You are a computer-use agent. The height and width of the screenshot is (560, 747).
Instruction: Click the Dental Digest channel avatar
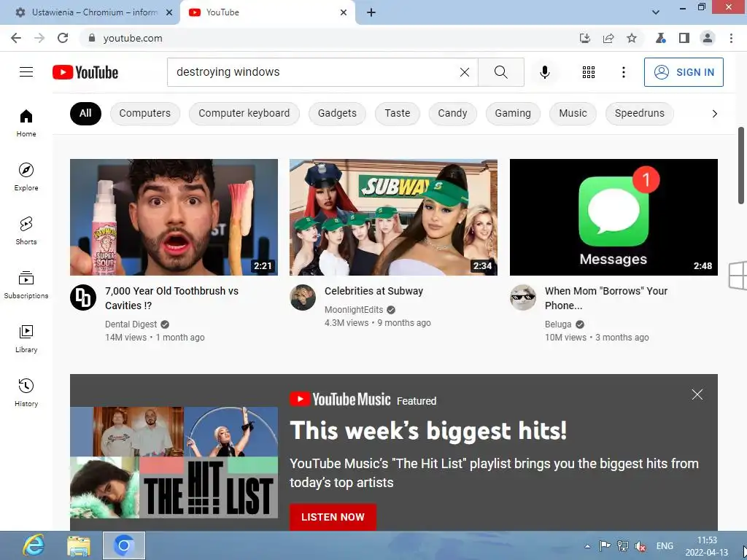point(83,297)
